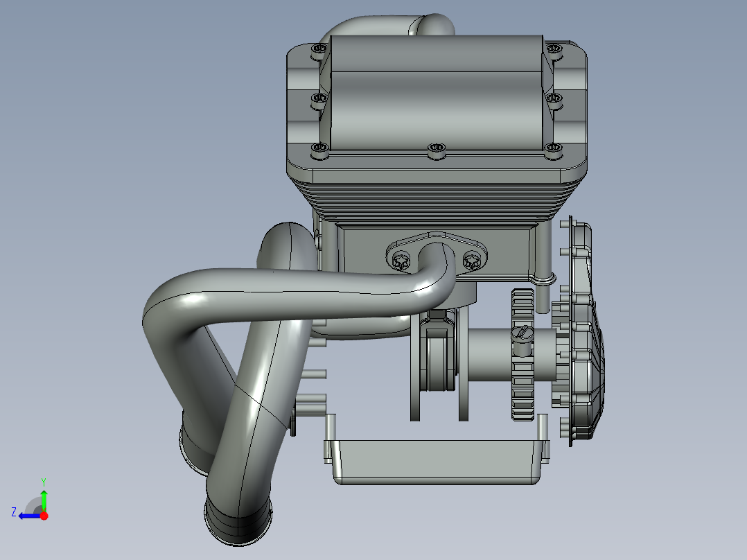The width and height of the screenshot is (747, 560).
Task: Select the right Torx bolt on the exhaust flange
Action: point(473,260)
